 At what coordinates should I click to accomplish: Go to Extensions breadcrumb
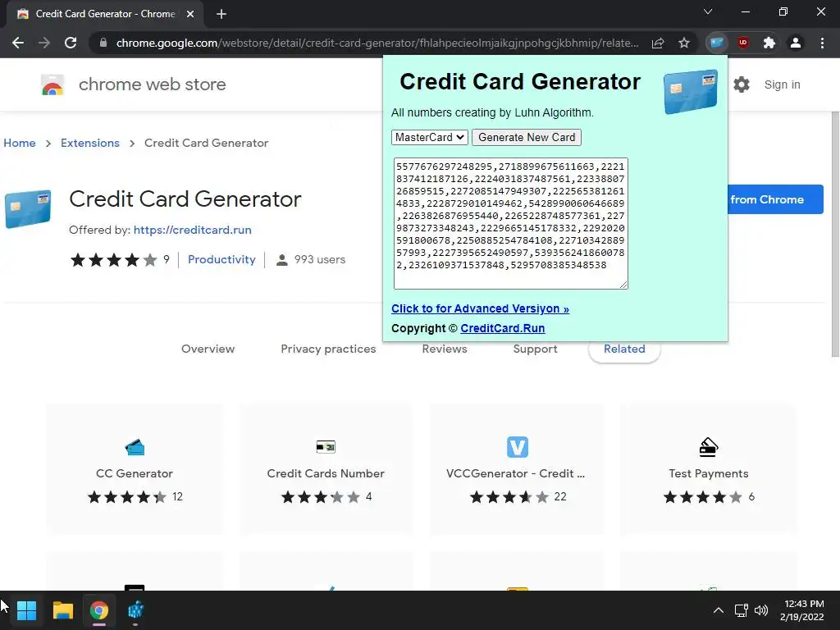point(90,143)
